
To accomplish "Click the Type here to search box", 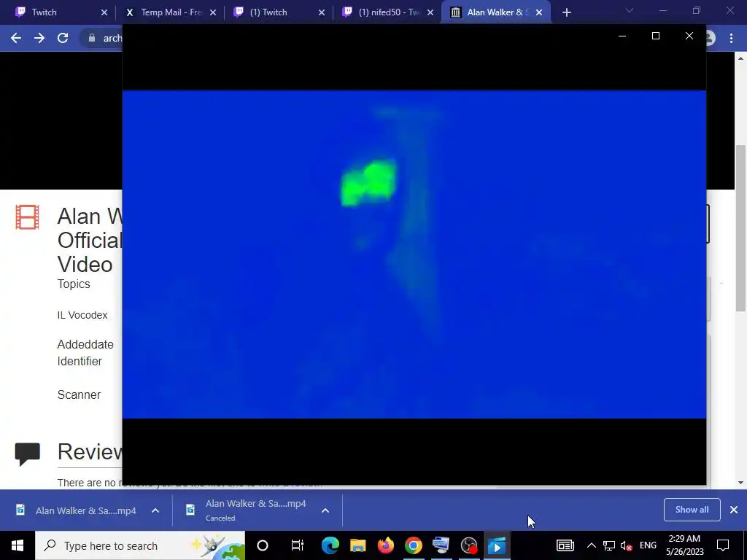I will pyautogui.click(x=140, y=545).
